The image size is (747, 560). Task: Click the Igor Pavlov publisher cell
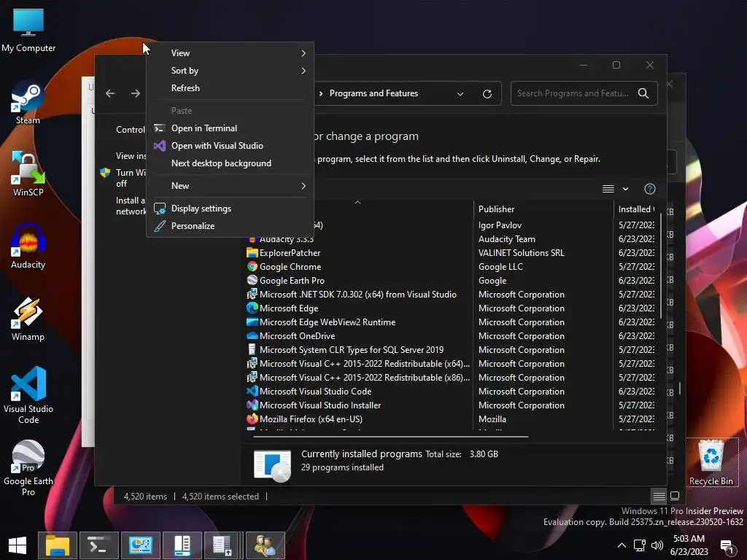click(500, 225)
